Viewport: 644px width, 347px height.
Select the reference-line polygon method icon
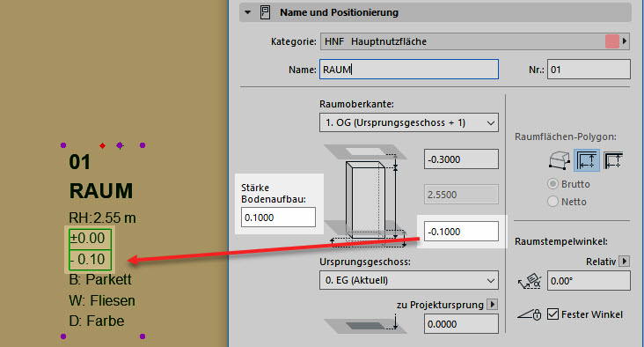613,160
